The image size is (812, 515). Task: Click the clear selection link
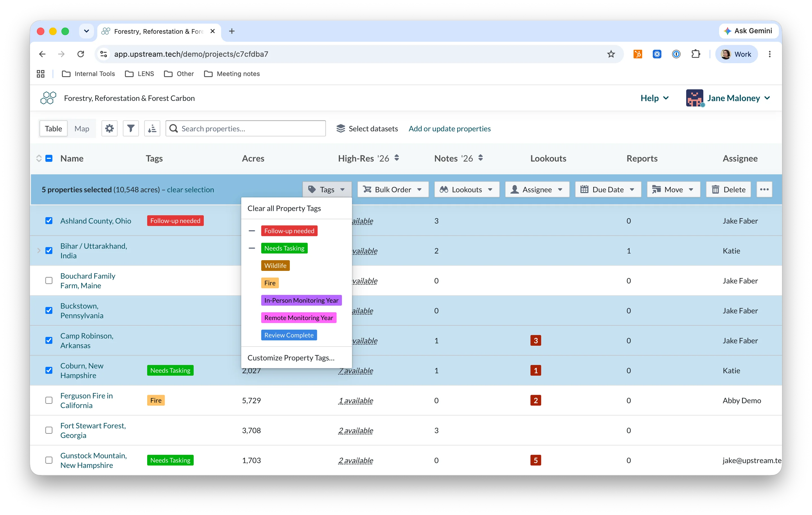pyautogui.click(x=191, y=189)
